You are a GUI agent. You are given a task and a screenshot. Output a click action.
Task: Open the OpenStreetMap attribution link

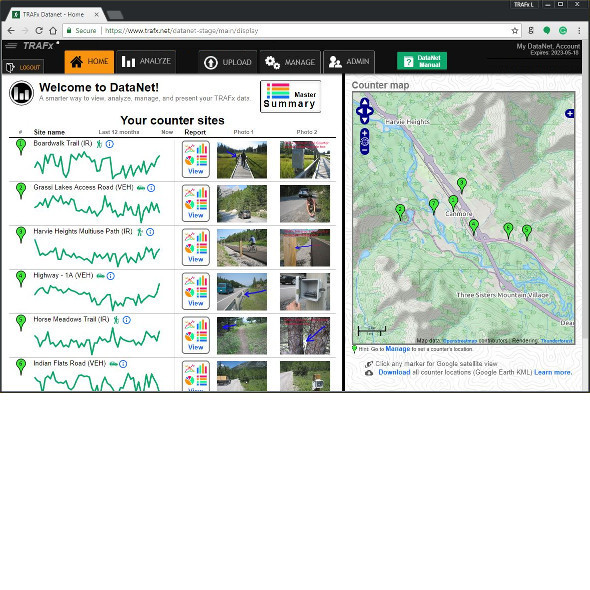[460, 341]
